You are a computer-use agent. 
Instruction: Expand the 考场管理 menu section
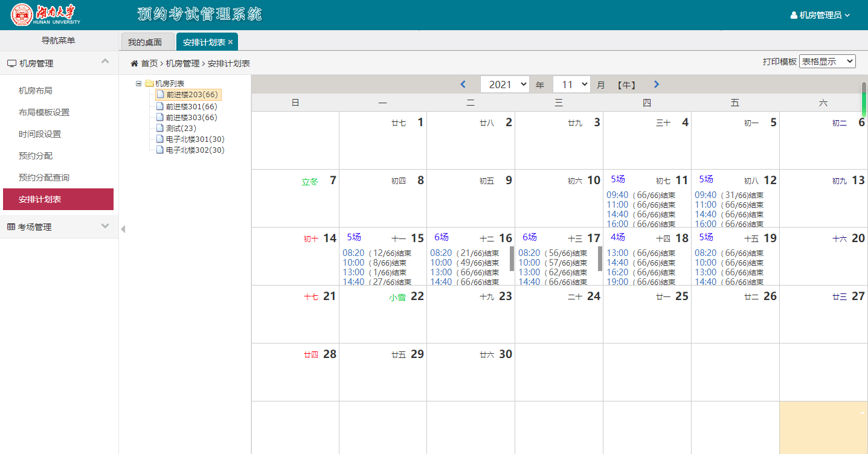105,226
